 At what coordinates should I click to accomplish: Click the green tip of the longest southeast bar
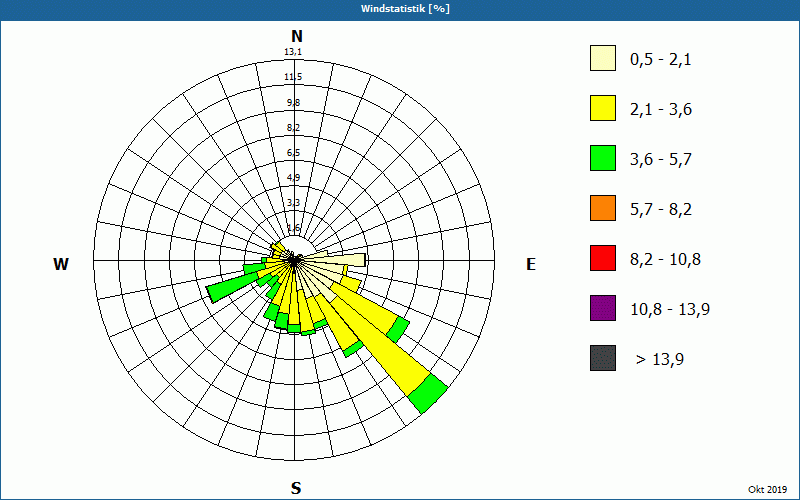pyautogui.click(x=428, y=393)
